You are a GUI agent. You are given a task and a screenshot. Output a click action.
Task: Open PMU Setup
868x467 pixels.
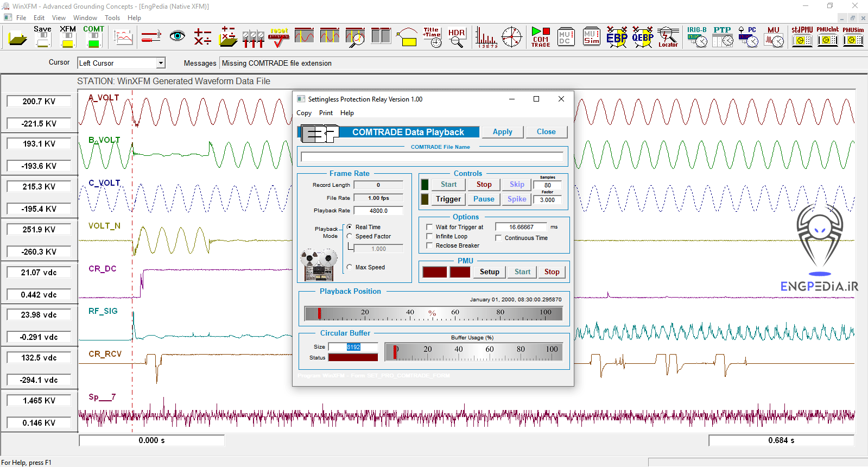[490, 272]
